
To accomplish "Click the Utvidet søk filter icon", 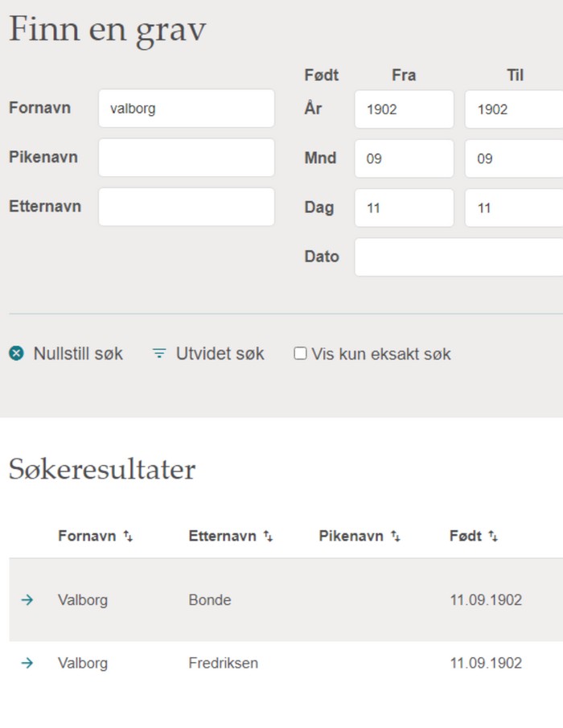I will point(159,354).
